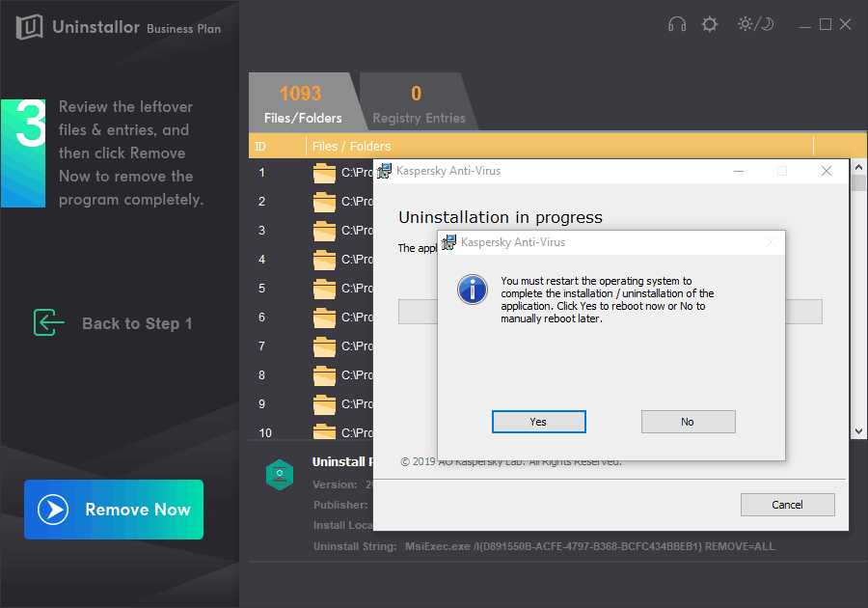Toggle light/dark theme with the sun-moon icon
The width and height of the screenshot is (868, 608).
coord(755,24)
